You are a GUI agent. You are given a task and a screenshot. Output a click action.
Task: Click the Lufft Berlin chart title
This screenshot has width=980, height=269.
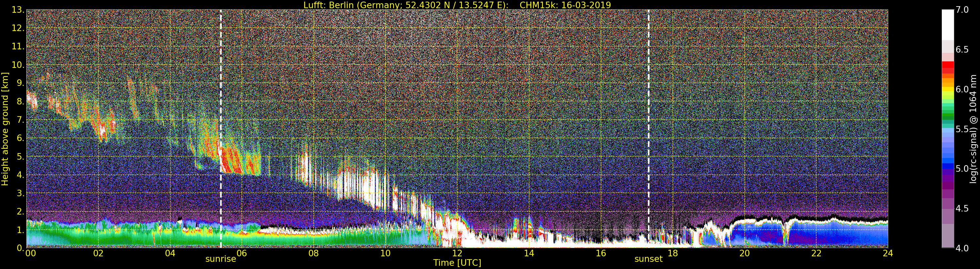click(x=457, y=5)
